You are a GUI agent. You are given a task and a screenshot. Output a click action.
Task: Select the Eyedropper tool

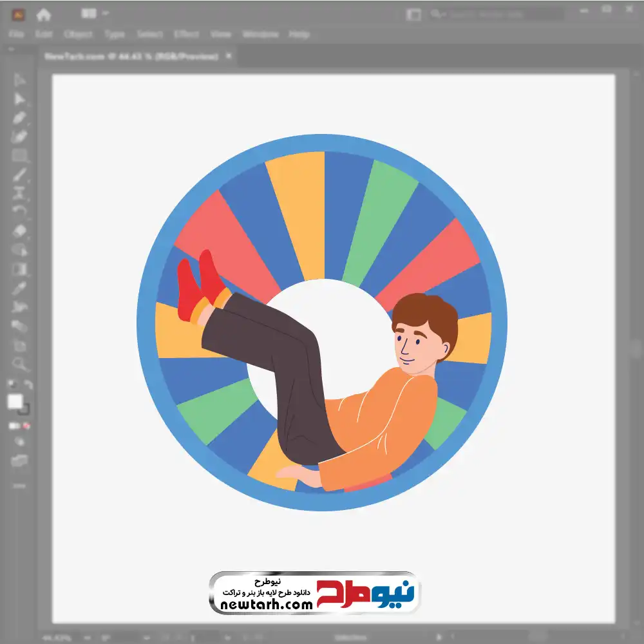point(19,288)
